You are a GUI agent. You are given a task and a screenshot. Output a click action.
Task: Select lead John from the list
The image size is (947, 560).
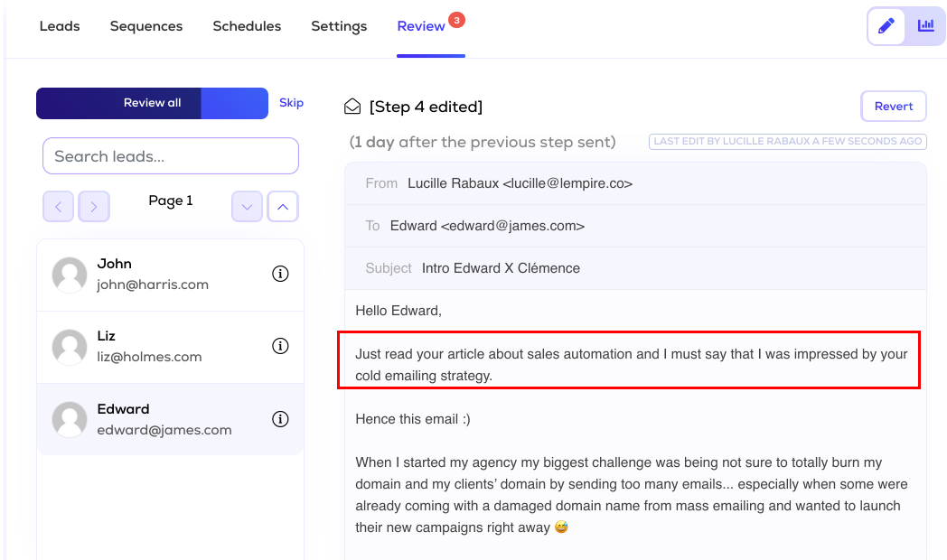[154, 274]
